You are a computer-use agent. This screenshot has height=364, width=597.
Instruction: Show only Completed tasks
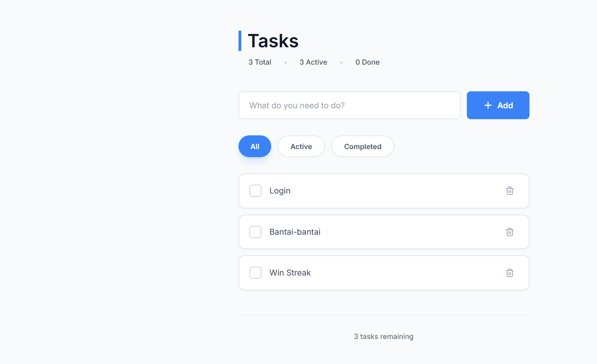pos(363,146)
